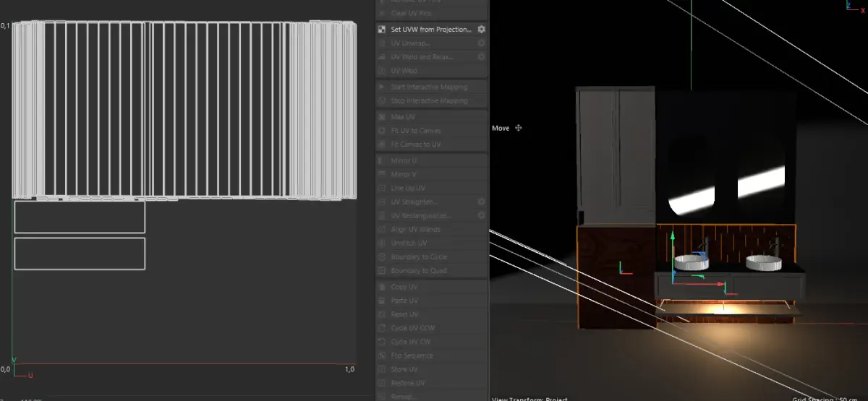Select the tall cabinet in viewport
Screen dimensions: 868x401
pos(616,155)
